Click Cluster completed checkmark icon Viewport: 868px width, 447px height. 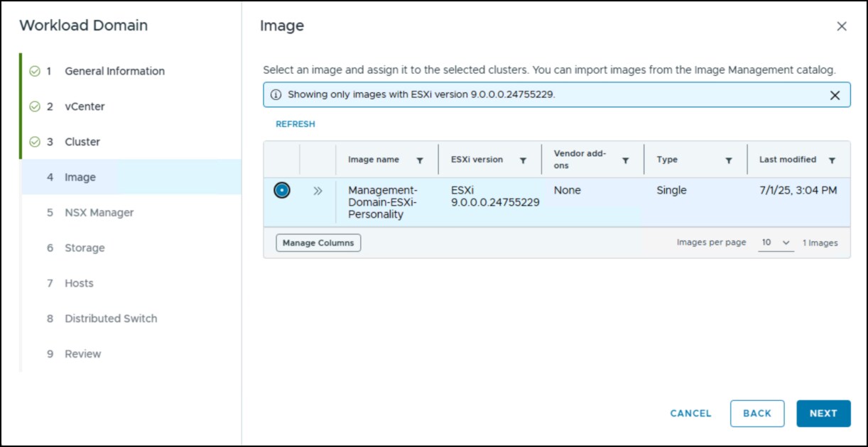tap(35, 142)
